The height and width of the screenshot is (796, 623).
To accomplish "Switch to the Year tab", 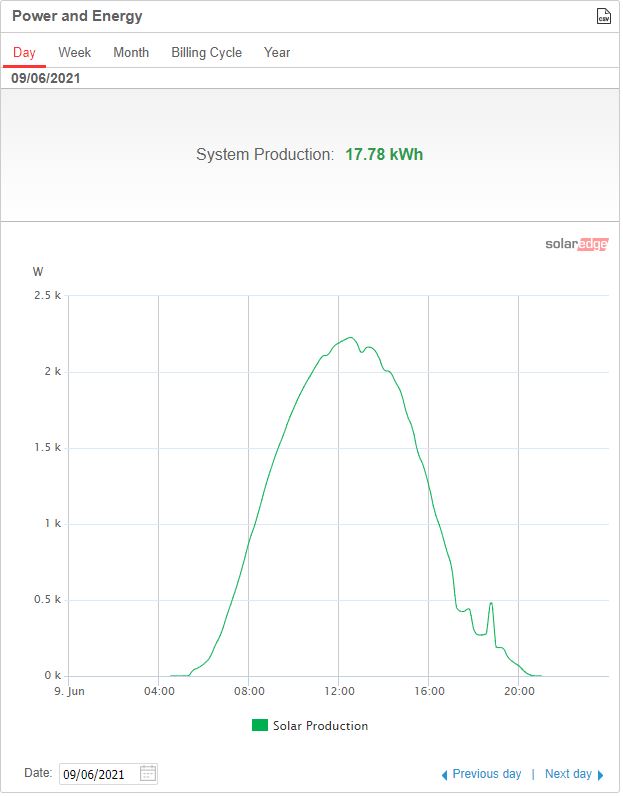I will point(278,52).
